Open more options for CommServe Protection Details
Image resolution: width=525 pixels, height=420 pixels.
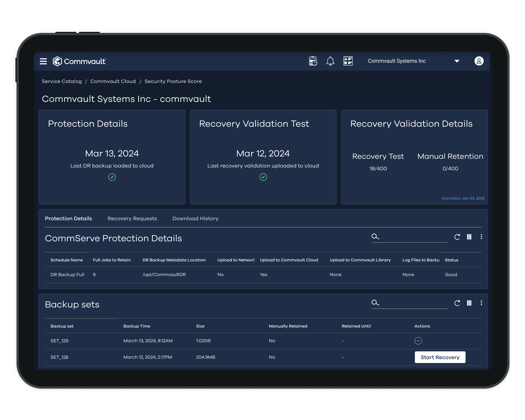[x=481, y=237]
